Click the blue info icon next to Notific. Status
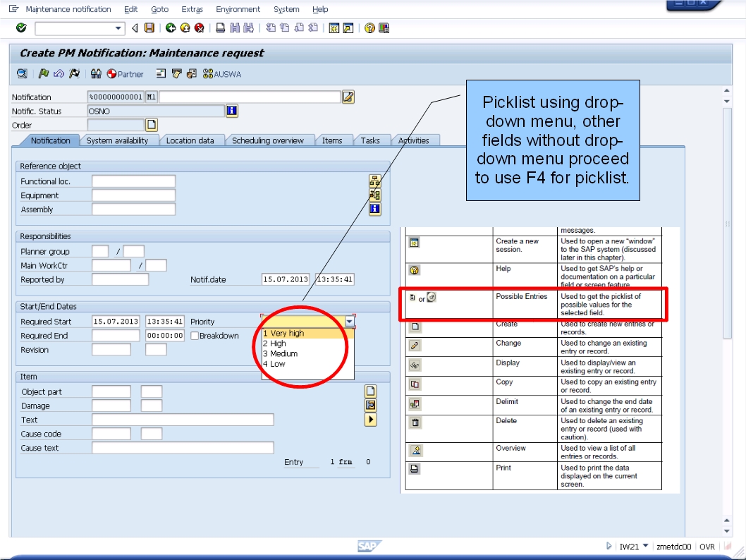The width and height of the screenshot is (746, 560). tap(232, 111)
